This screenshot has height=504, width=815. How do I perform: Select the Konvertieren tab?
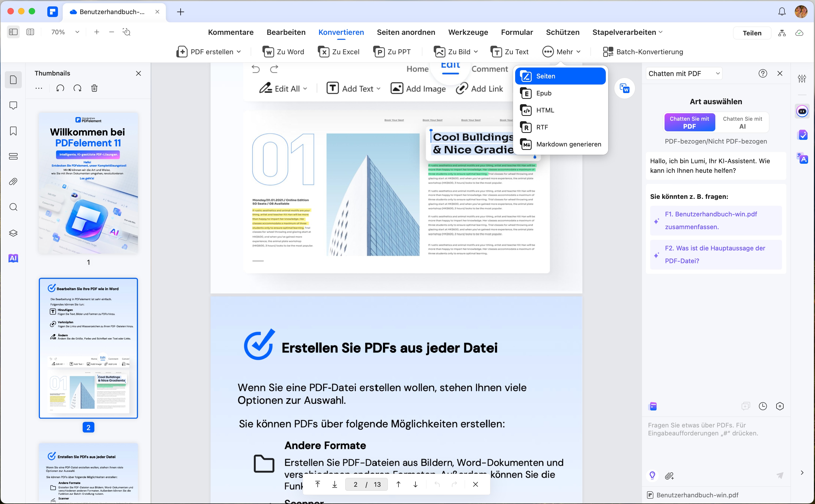click(341, 32)
